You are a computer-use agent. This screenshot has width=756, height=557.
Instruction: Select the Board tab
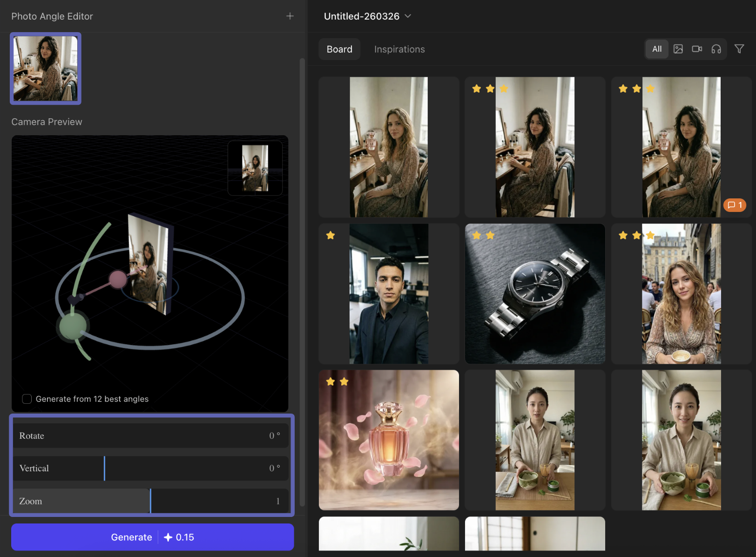[x=339, y=49]
